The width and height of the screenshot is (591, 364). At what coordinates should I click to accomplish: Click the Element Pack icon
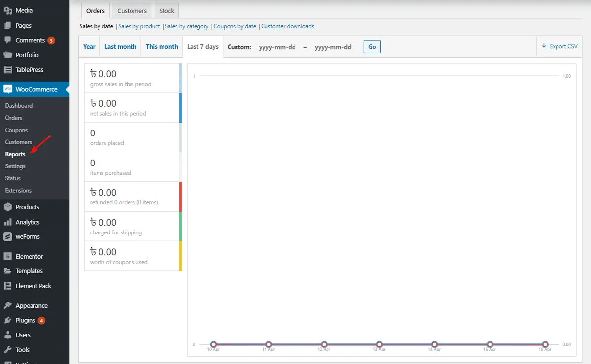coord(8,286)
